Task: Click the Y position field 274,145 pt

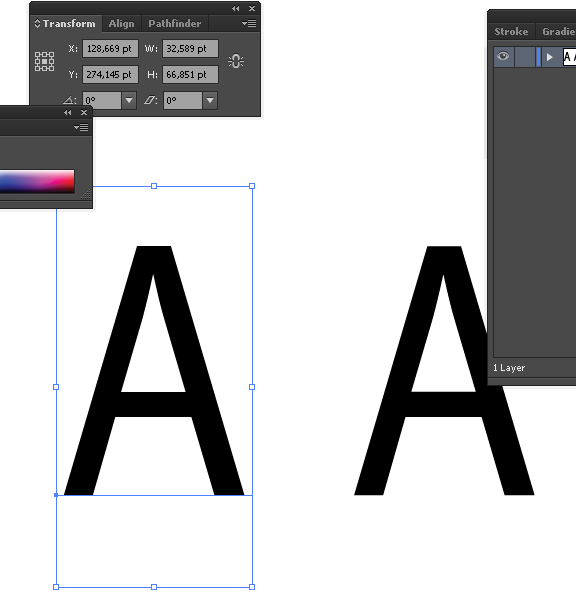Action: (x=110, y=75)
